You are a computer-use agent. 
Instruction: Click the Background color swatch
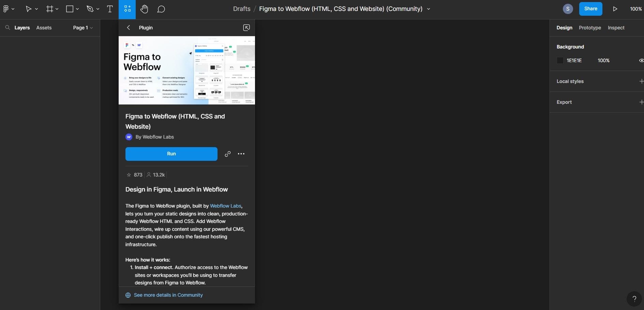pos(560,60)
